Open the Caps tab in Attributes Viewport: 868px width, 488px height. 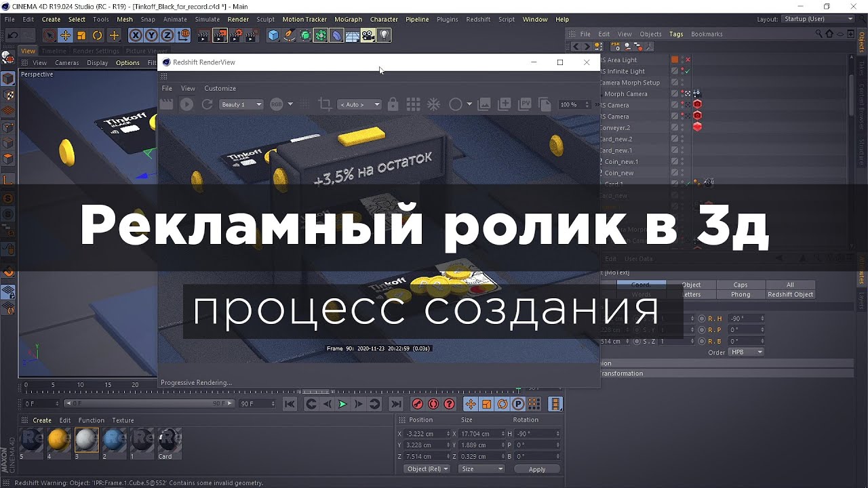[741, 285]
